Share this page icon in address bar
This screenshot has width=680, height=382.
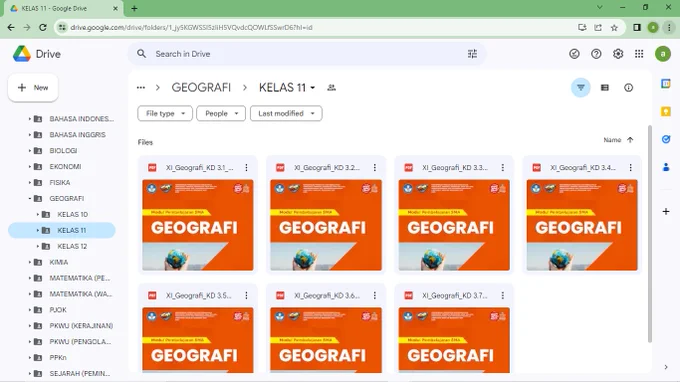598,27
